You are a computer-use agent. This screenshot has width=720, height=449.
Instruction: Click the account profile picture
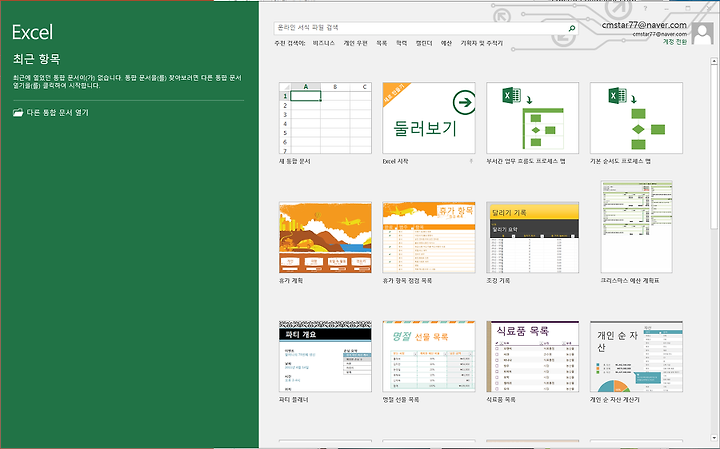703,34
